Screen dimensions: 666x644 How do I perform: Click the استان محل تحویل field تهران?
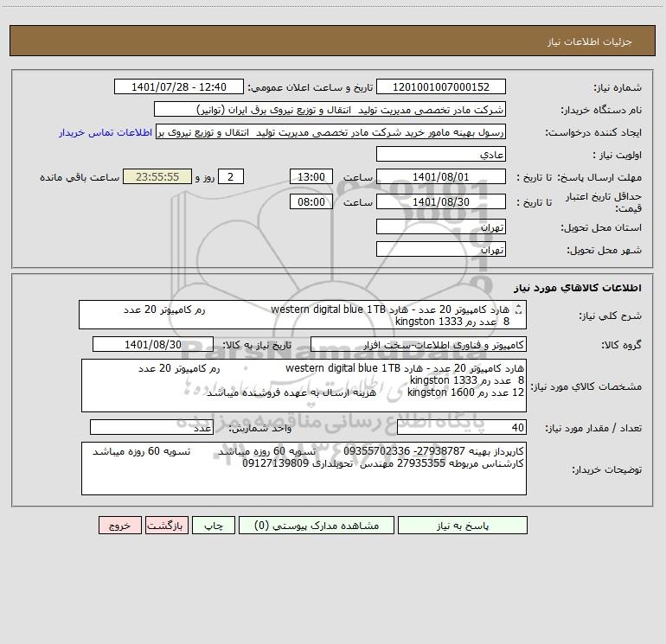(x=441, y=226)
